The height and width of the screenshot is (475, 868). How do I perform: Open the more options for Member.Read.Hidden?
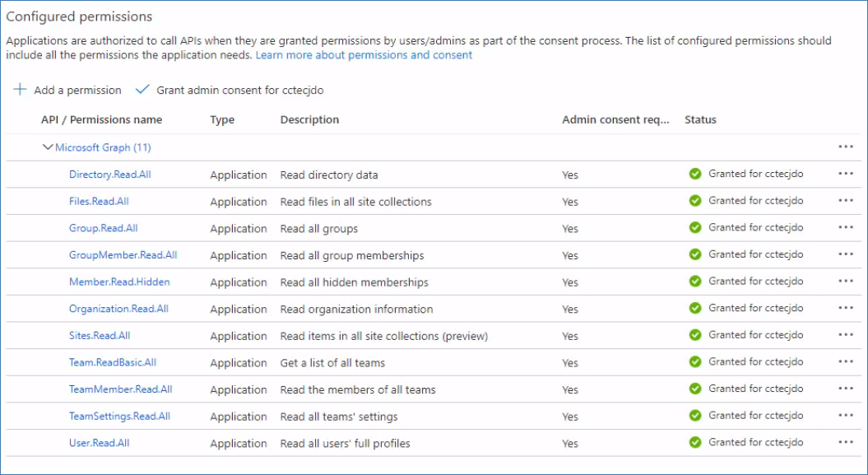pos(845,281)
